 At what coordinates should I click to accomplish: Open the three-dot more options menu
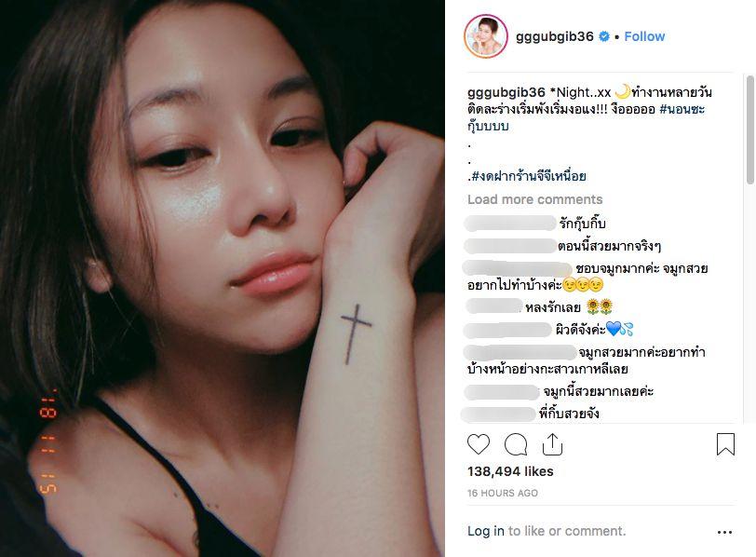tap(725, 532)
